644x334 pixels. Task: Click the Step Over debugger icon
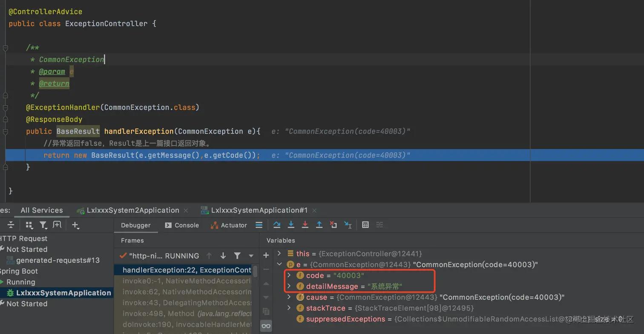277,225
